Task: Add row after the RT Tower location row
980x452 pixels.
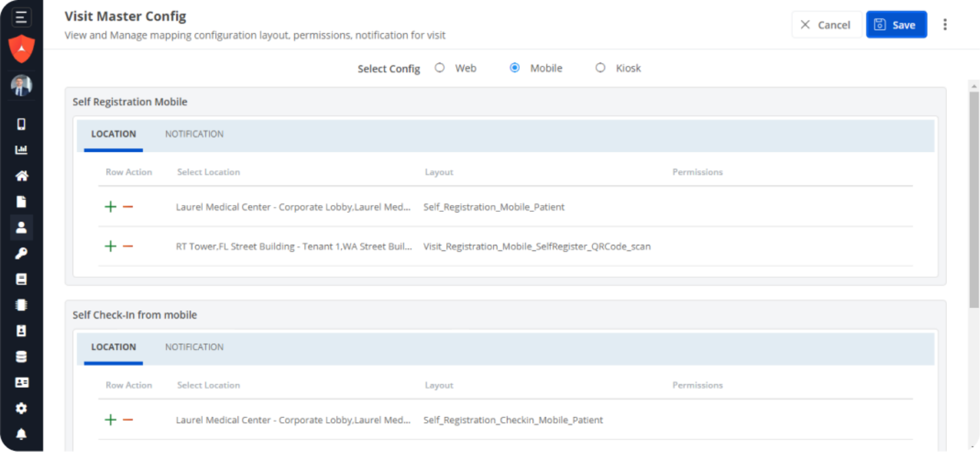Action: pyautogui.click(x=111, y=246)
